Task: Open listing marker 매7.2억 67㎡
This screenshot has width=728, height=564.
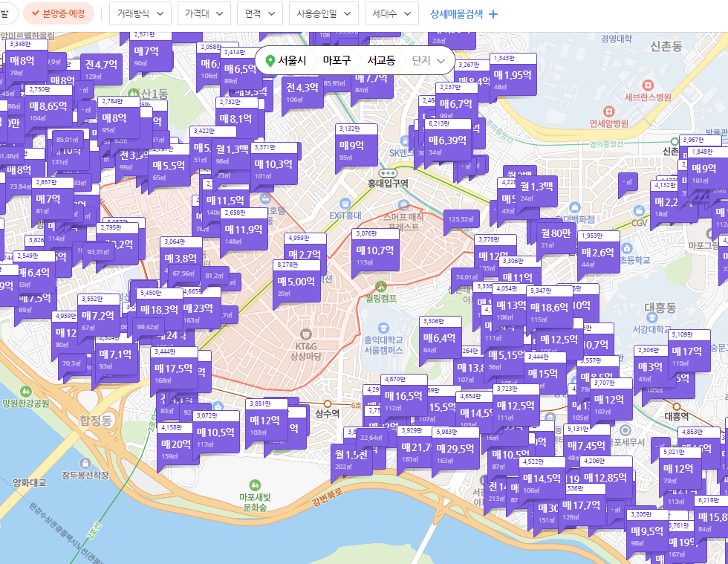Action: 98,316
